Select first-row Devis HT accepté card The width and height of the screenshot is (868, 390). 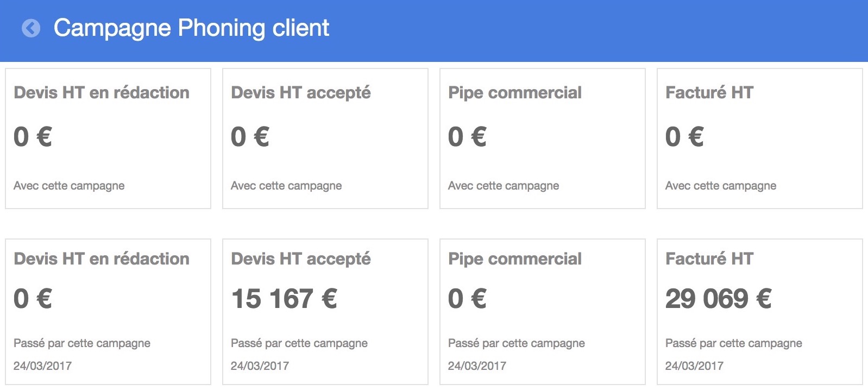point(325,139)
